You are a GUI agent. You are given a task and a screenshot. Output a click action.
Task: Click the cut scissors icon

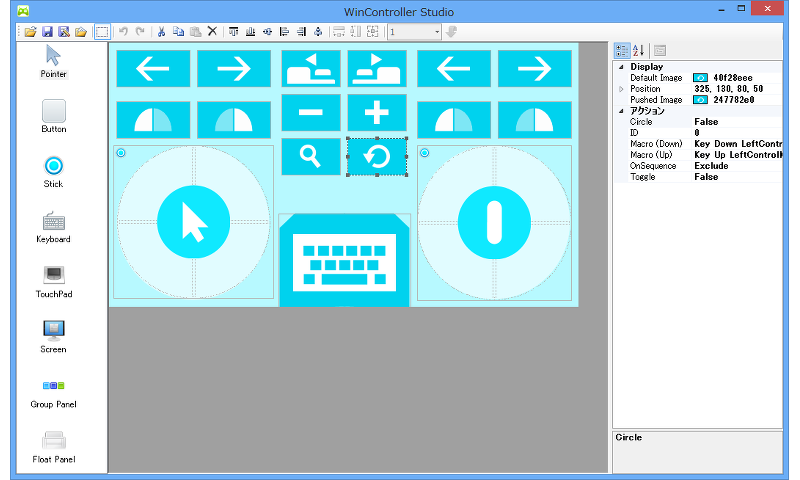coord(161,32)
